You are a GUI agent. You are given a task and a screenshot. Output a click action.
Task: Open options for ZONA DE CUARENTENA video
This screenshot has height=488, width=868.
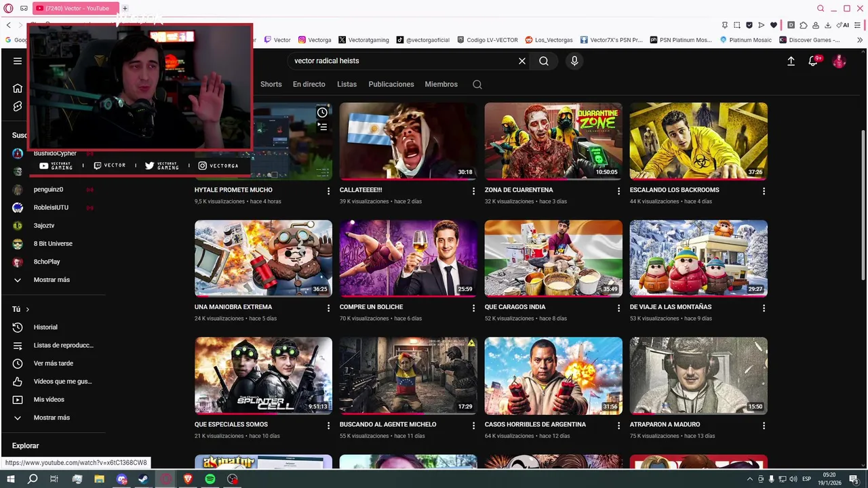click(x=618, y=191)
